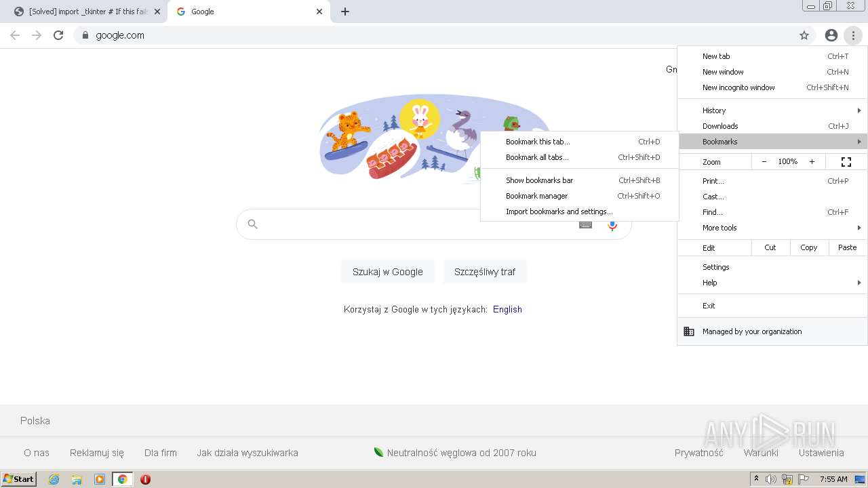Screen dimensions: 868x488
Task: Open the media player taskbar icon
Action: 100,479
